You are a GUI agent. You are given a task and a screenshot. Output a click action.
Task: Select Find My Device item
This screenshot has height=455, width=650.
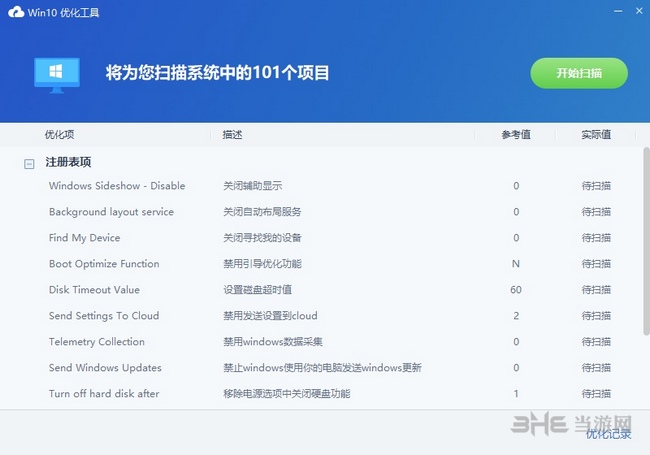point(84,238)
